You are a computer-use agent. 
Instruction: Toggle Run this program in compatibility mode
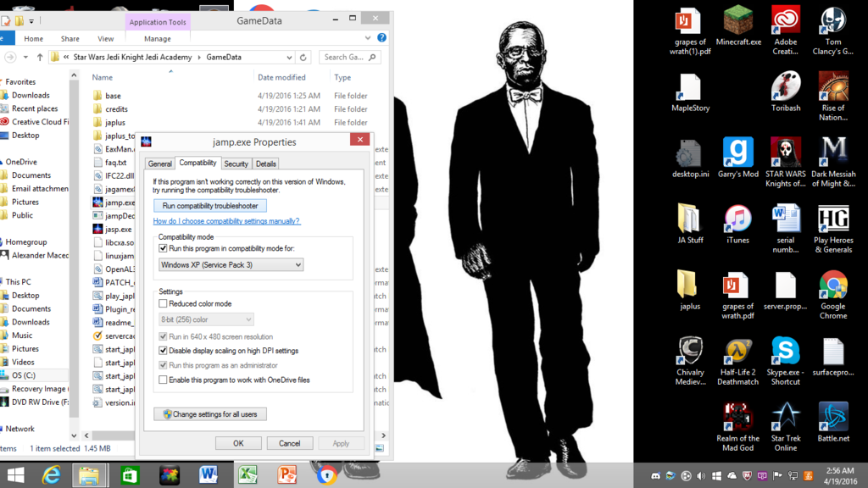point(163,248)
